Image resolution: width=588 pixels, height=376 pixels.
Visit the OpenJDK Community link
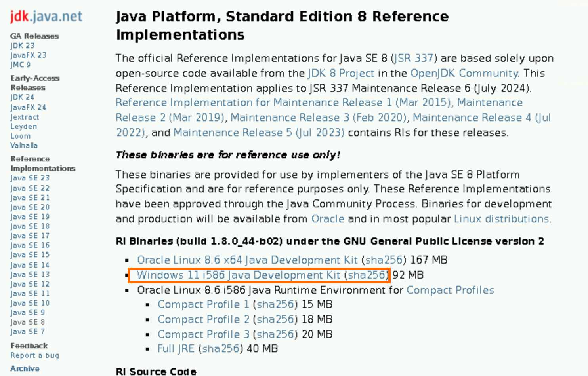click(464, 73)
